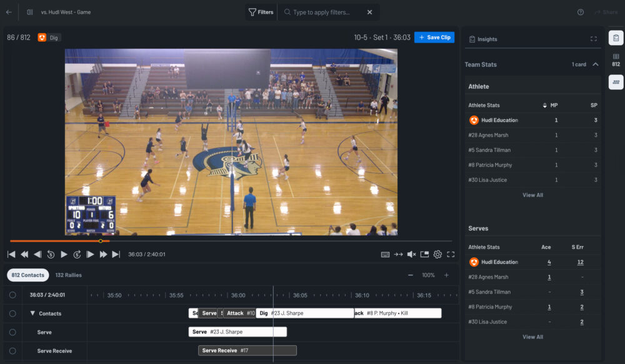625x364 pixels.
Task: Enable picture-in-picture mode
Action: (424, 254)
